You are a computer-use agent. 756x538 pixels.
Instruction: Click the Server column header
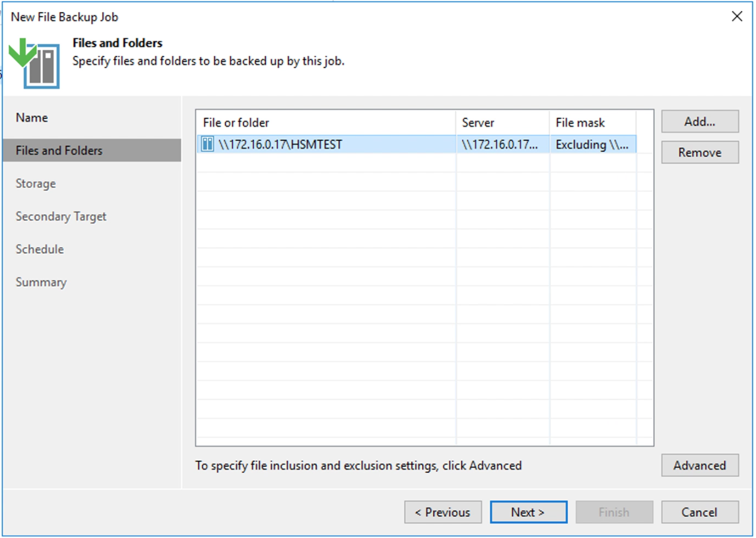(478, 123)
